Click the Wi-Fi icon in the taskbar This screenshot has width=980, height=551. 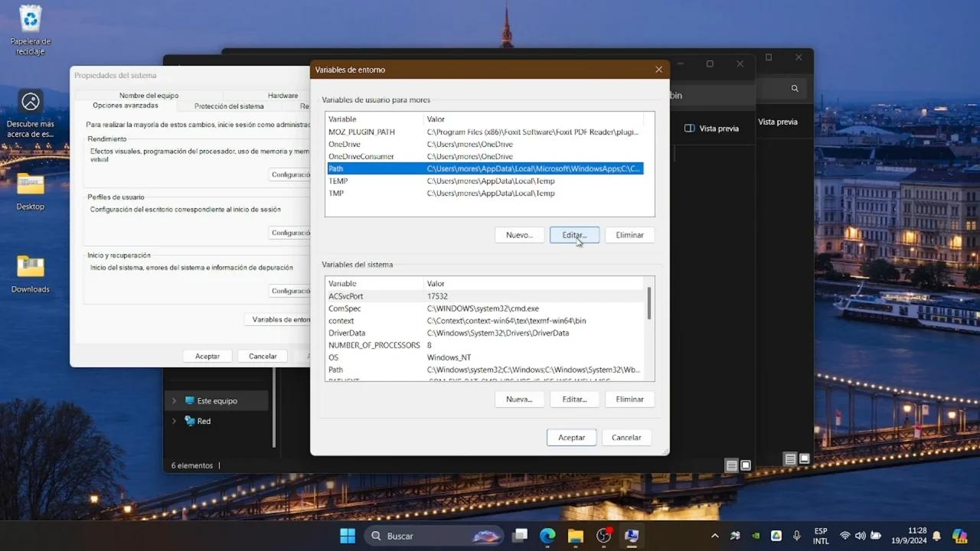[845, 536]
